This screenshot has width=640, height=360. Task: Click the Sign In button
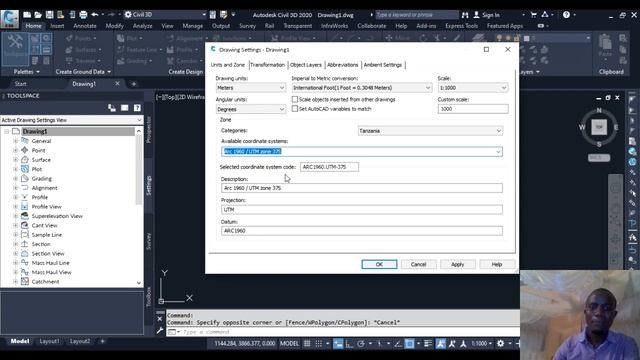[487, 15]
